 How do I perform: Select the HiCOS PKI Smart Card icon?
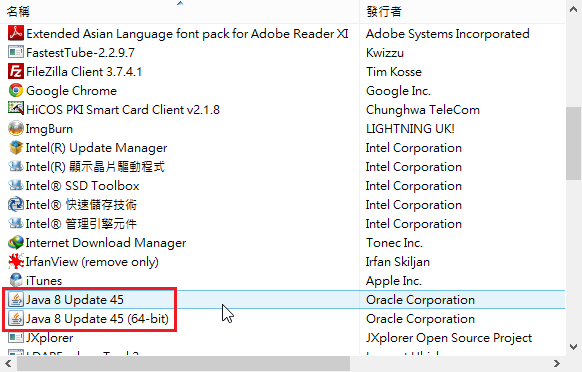16,109
